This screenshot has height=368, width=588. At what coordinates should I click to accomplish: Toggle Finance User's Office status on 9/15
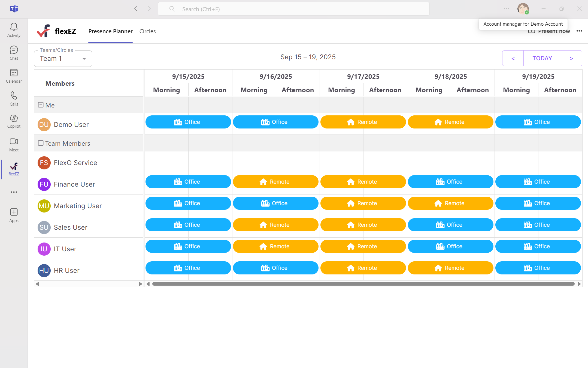[x=188, y=181]
